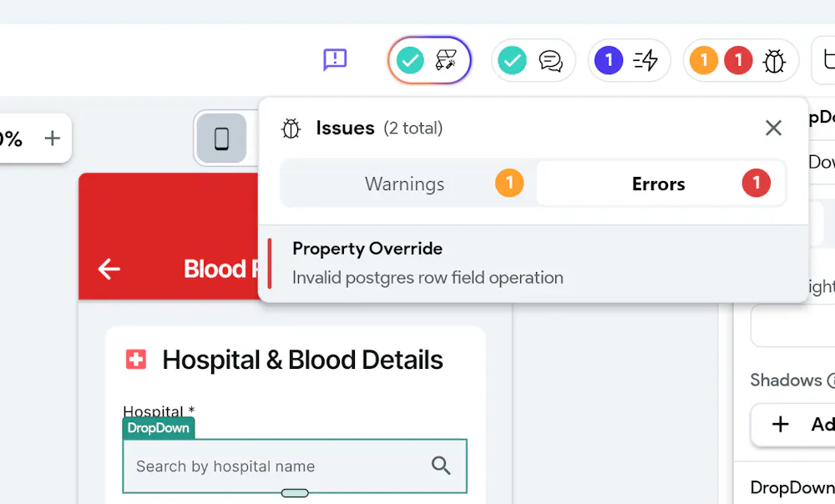Switch to the Errors tab
The image size is (835, 504).
[x=660, y=184]
